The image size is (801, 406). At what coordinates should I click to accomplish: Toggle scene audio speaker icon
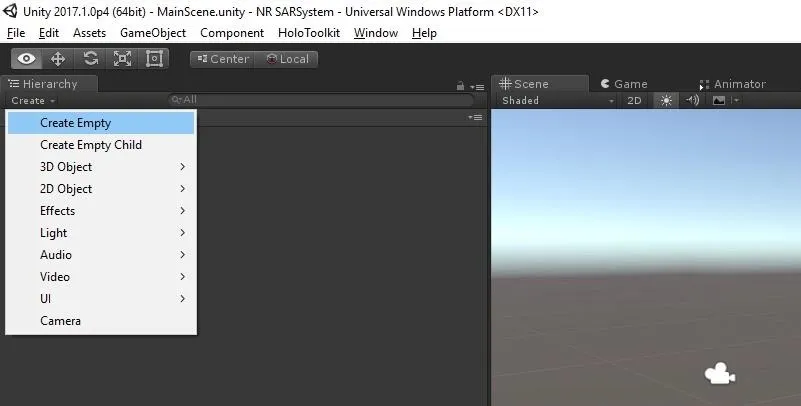tap(692, 100)
